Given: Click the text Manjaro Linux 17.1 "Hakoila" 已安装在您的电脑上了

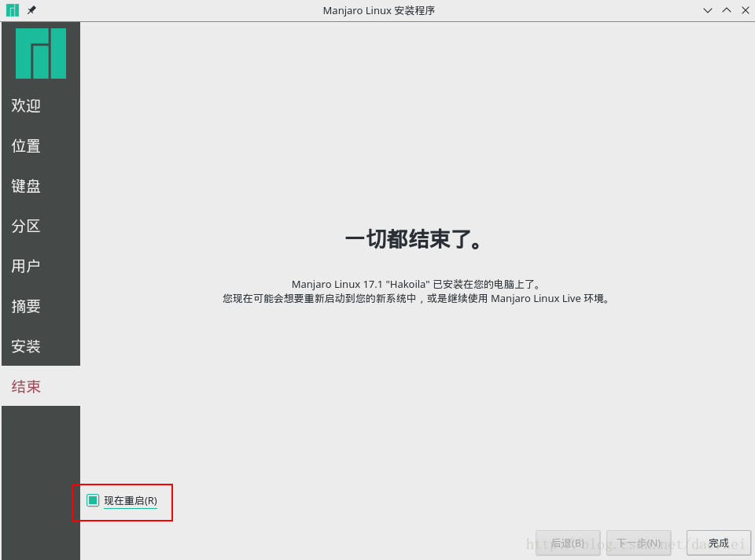Looking at the screenshot, I should click(416, 285).
